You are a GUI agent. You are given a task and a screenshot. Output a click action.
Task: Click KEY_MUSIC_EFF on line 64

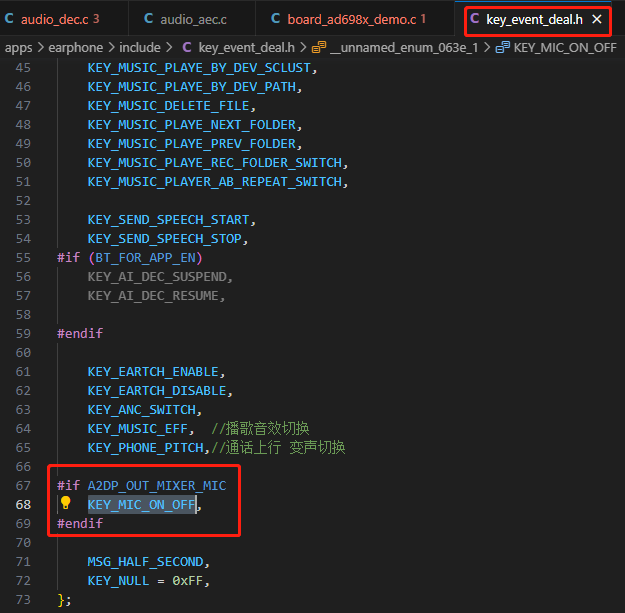click(138, 429)
